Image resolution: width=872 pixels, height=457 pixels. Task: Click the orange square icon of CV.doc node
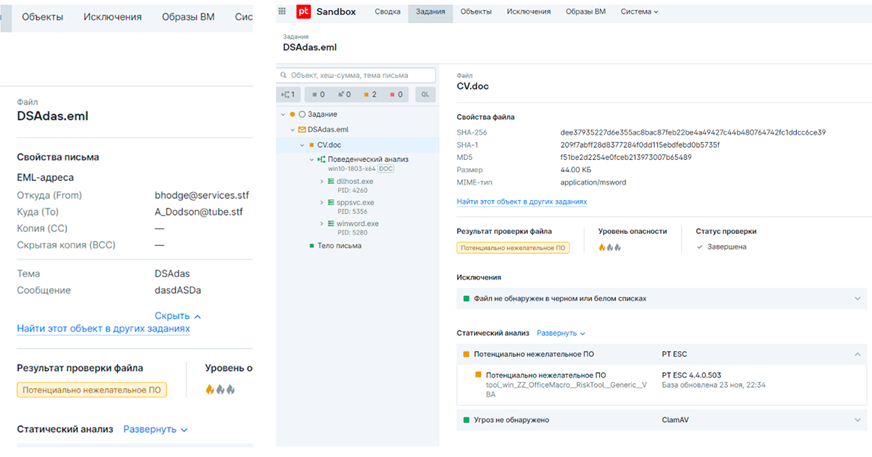point(311,145)
